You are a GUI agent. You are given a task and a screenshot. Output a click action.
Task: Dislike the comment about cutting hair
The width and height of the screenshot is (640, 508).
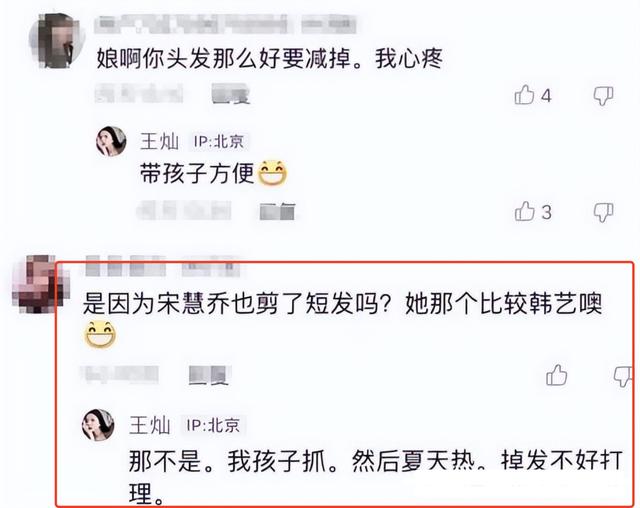point(603,96)
